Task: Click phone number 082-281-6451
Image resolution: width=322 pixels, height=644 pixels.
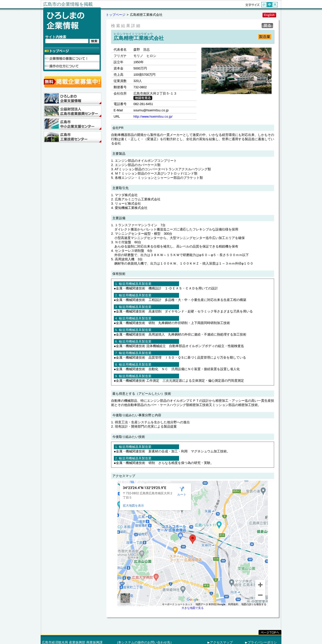Action: (143, 104)
